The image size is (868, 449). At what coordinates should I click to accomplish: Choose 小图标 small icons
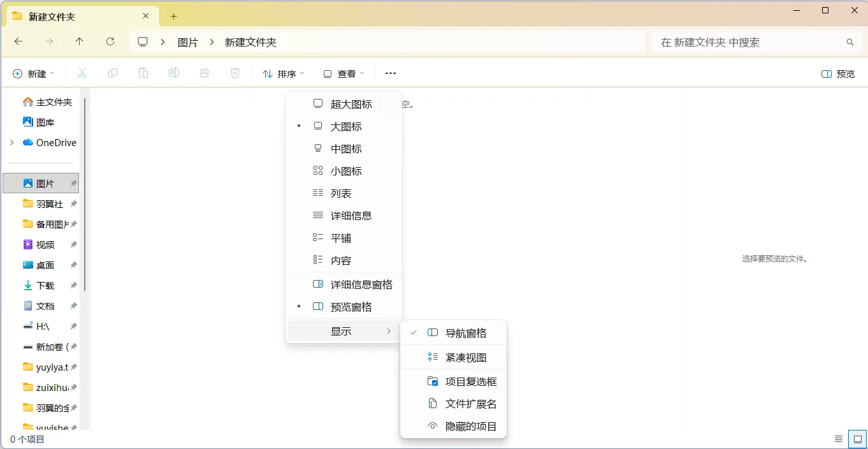344,171
